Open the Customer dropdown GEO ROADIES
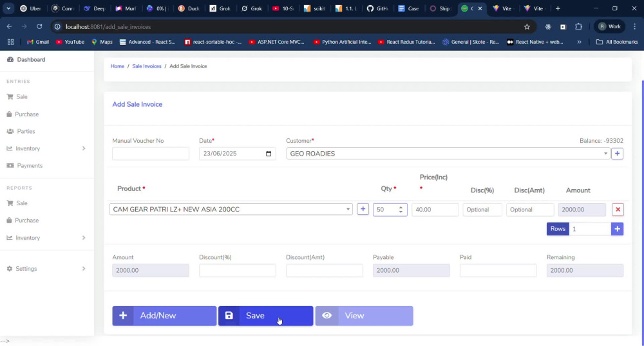This screenshot has height=346, width=644. (x=448, y=154)
